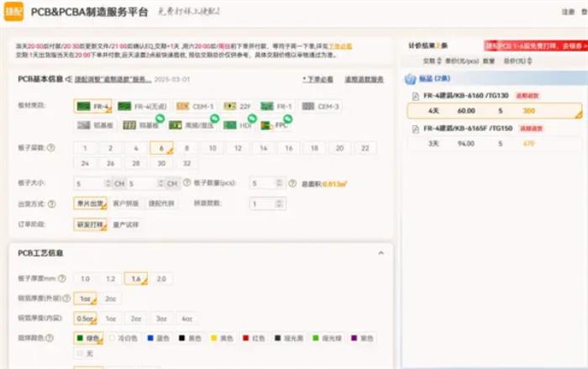Click document icon beside KB-6160 /TG130
This screenshot has width=588, height=369.
coord(416,96)
